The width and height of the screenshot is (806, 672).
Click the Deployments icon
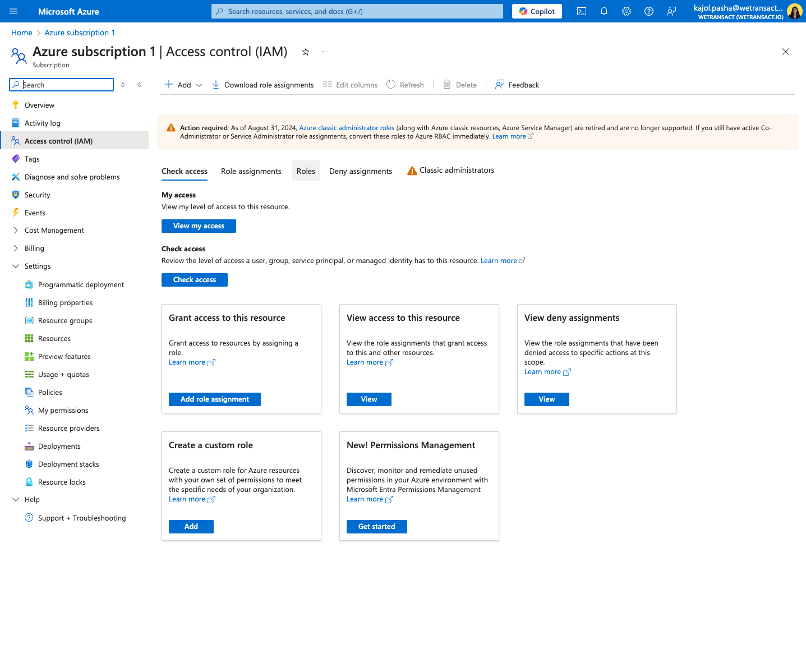point(29,446)
